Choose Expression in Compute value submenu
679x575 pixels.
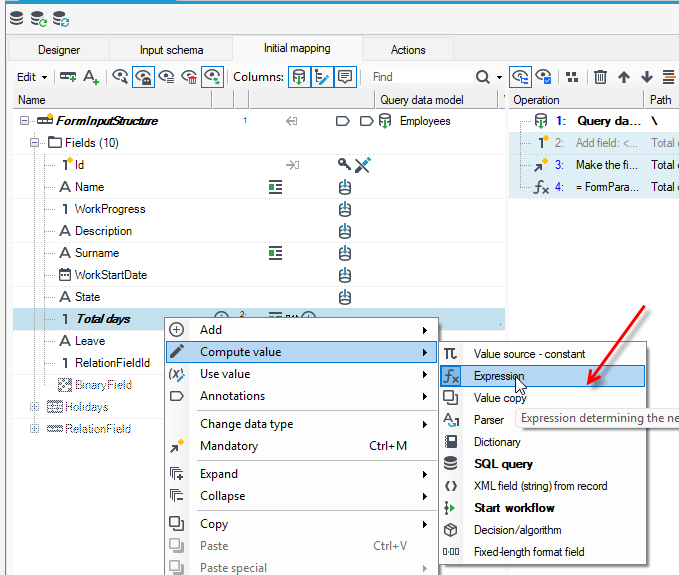[543, 376]
